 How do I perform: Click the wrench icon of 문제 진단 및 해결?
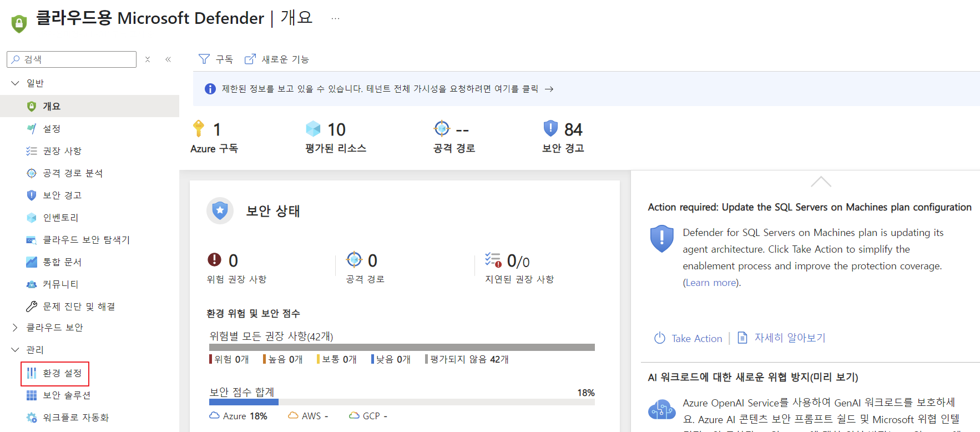(x=32, y=307)
